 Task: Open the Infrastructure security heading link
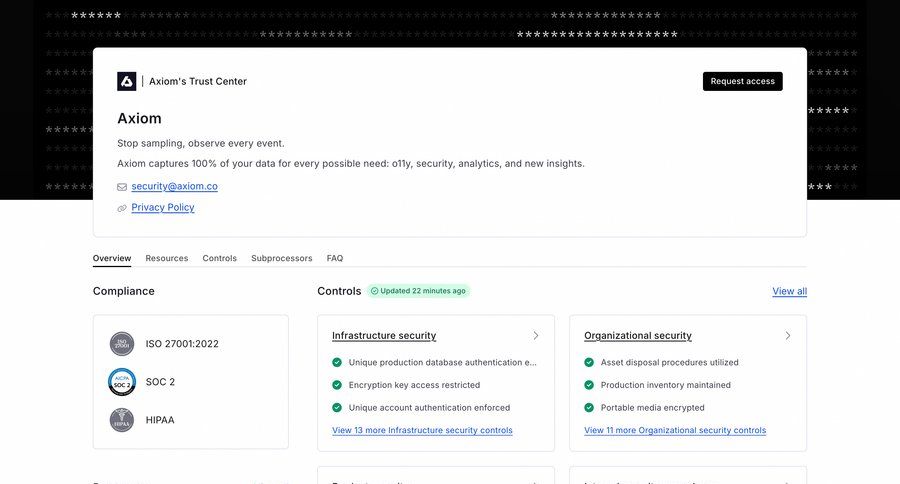pos(384,335)
